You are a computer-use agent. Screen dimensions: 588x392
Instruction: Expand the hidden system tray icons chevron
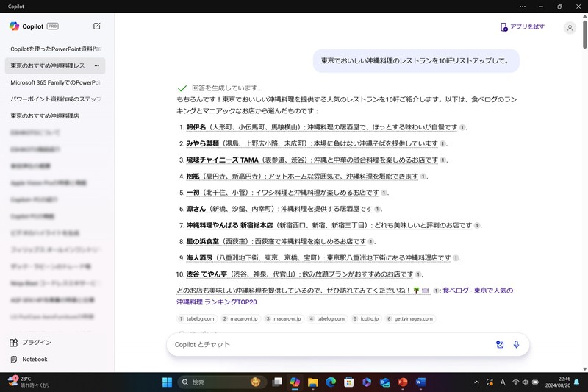coord(476,382)
